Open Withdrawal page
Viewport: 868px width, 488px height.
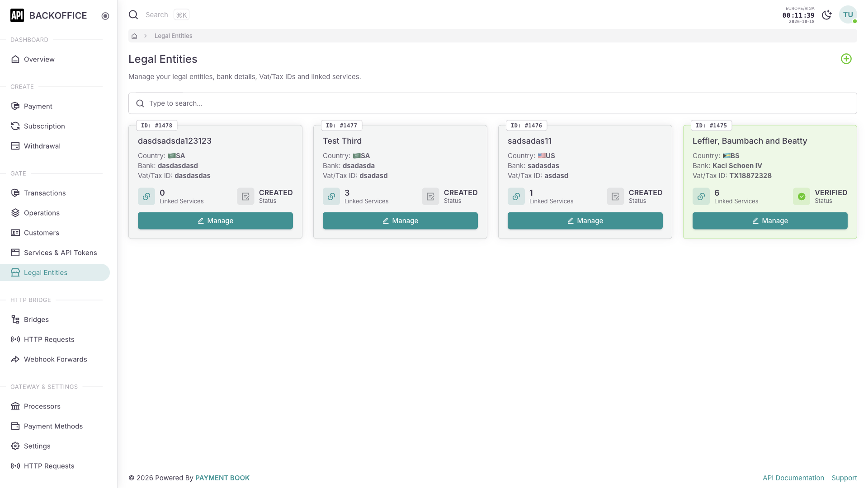[55, 146]
